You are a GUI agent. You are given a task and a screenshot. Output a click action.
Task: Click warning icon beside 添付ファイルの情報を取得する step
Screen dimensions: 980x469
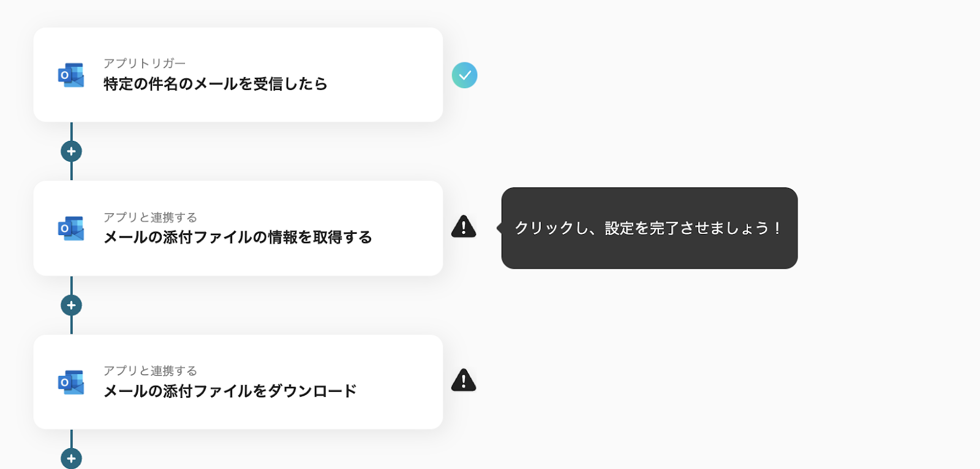point(464,227)
